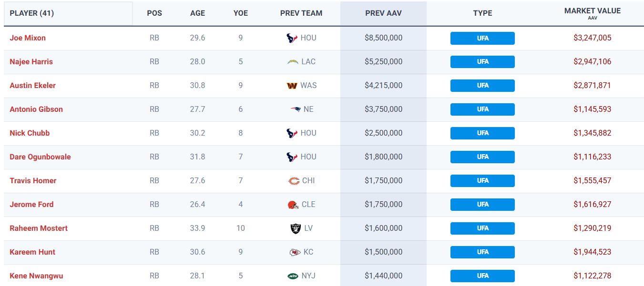Image resolution: width=644 pixels, height=286 pixels.
Task: Sort players by the AGE column header
Action: pyautogui.click(x=197, y=13)
